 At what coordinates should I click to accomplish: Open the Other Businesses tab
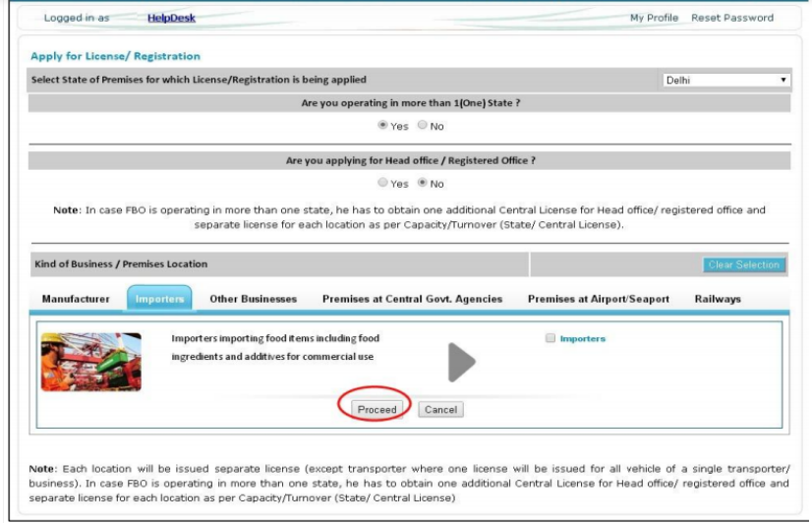253,299
